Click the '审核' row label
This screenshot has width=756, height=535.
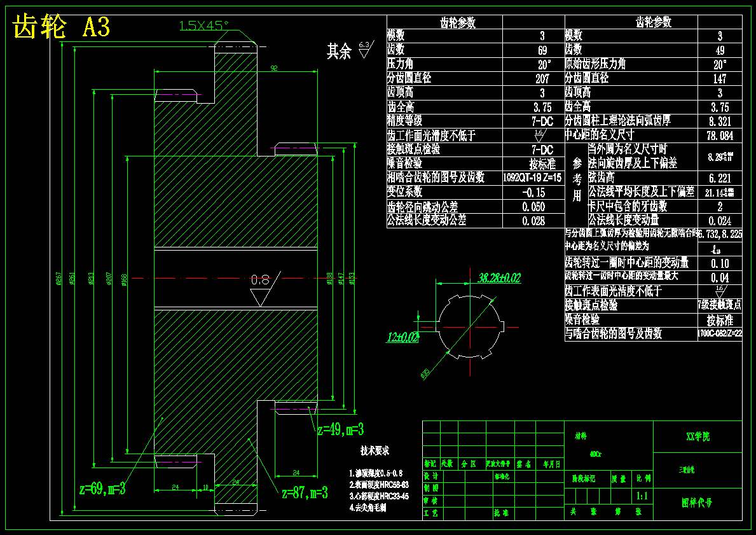[x=431, y=501]
